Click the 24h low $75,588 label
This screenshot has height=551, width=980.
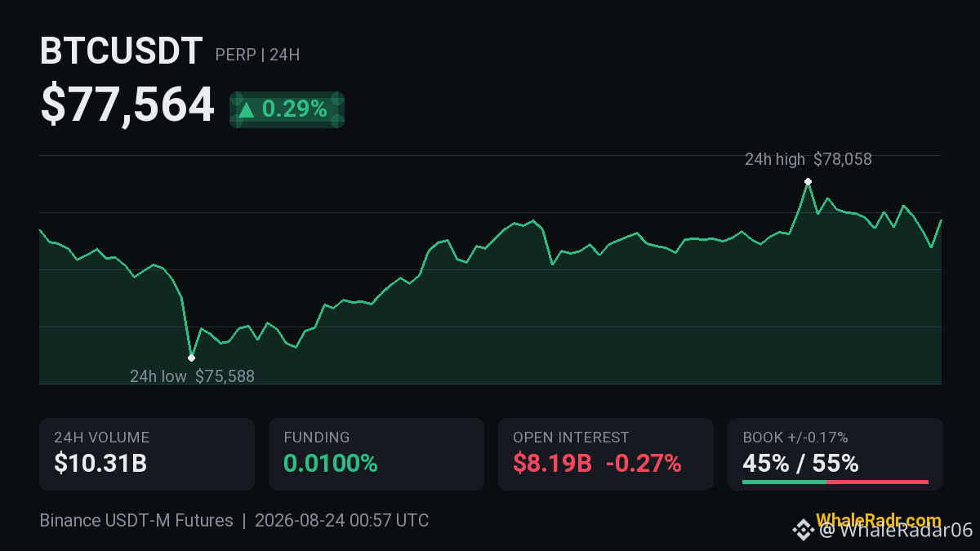[192, 376]
